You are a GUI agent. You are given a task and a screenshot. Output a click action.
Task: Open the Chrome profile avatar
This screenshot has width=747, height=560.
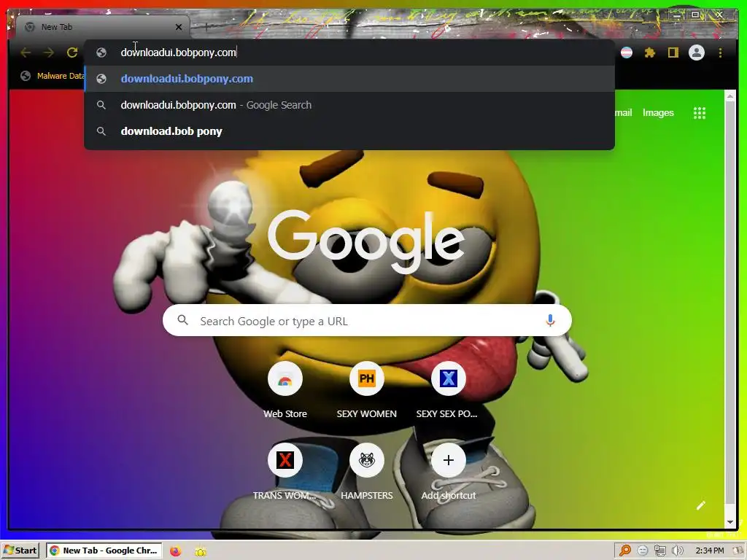697,52
